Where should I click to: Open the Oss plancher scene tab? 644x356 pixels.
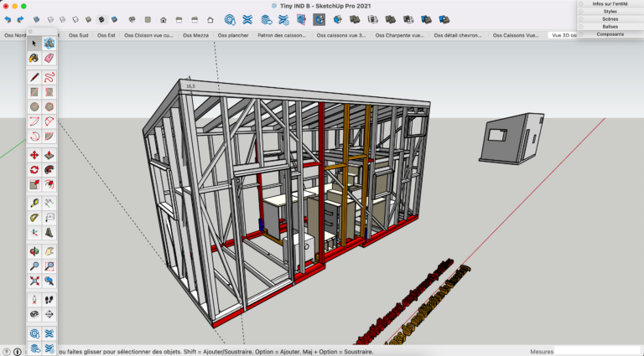(233, 35)
